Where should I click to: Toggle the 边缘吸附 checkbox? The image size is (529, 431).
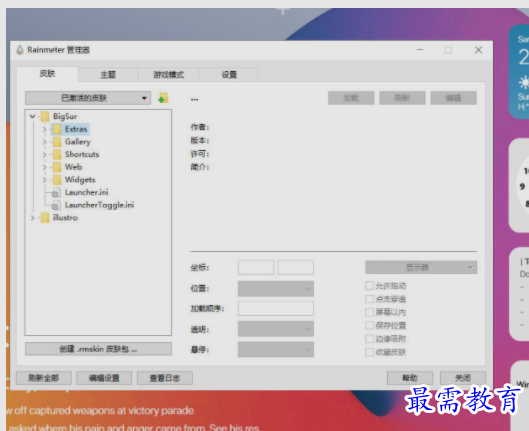tap(369, 339)
